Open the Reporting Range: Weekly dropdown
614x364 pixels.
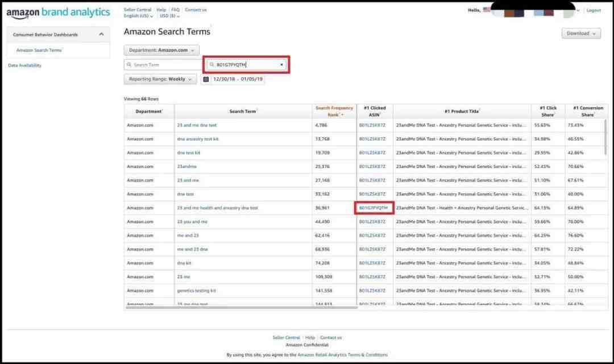160,79
